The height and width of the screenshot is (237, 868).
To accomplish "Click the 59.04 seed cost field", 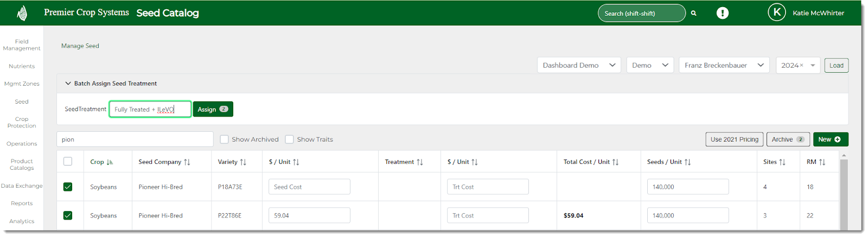I will (x=309, y=215).
